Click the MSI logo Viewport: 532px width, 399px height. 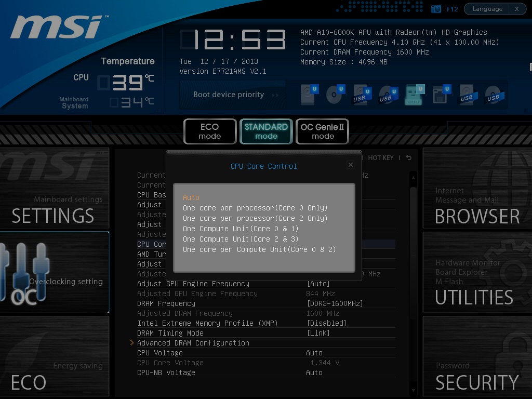tap(58, 27)
